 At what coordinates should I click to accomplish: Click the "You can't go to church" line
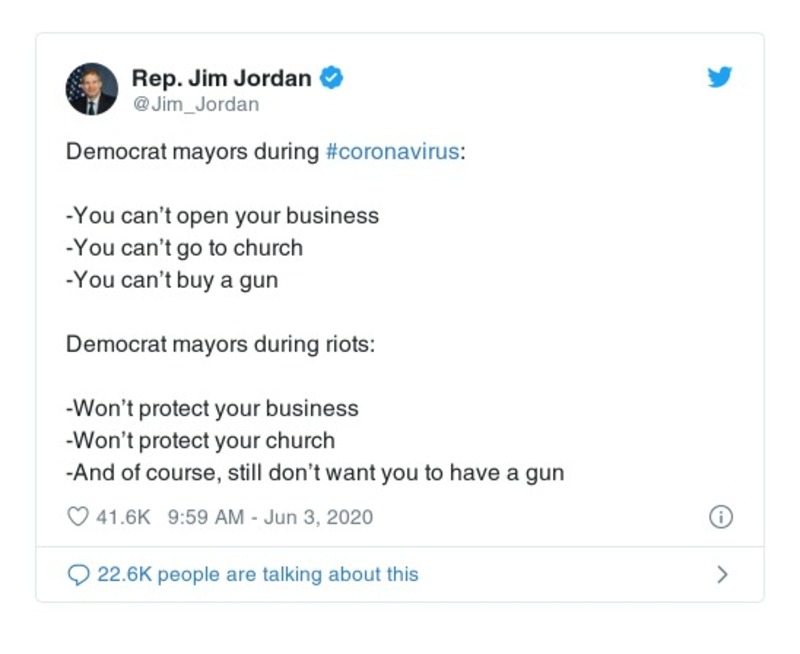click(184, 248)
